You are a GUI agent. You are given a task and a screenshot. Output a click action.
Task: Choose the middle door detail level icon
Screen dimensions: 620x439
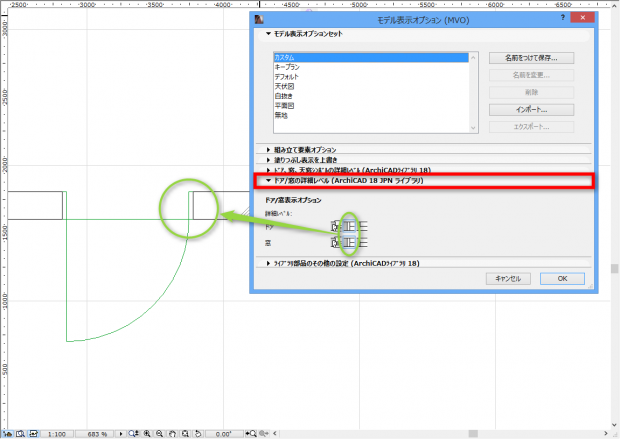pyautogui.click(x=349, y=226)
